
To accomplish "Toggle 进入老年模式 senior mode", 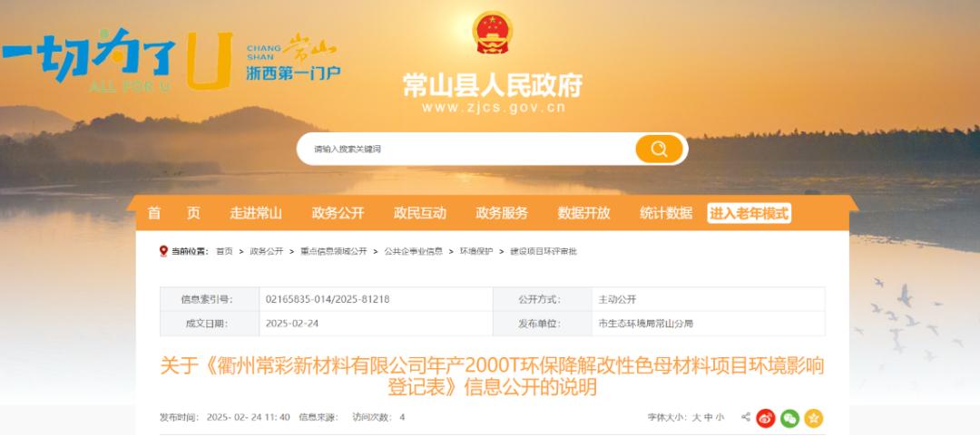I will click(749, 213).
